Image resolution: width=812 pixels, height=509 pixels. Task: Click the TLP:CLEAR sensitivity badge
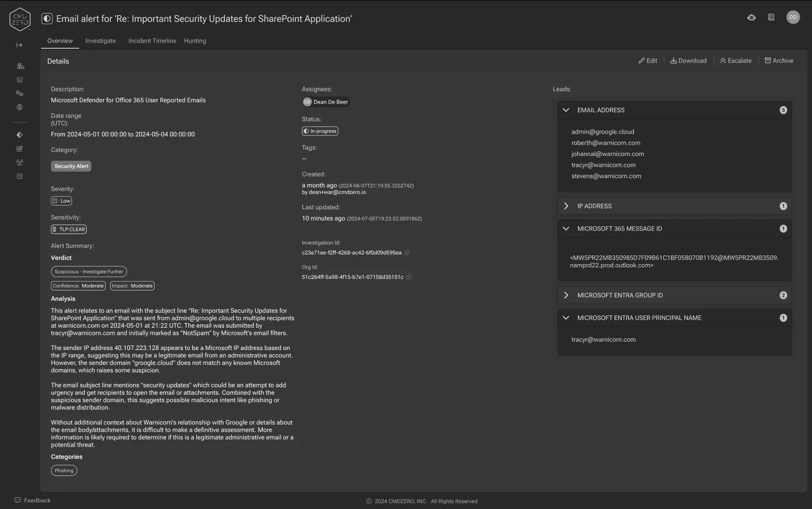[x=69, y=229]
